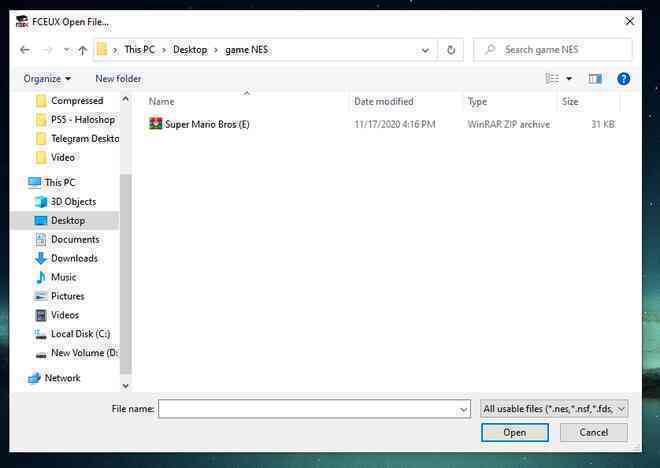Image resolution: width=660 pixels, height=468 pixels.
Task: Close the FCEUX Open File dialog
Action: tap(629, 21)
